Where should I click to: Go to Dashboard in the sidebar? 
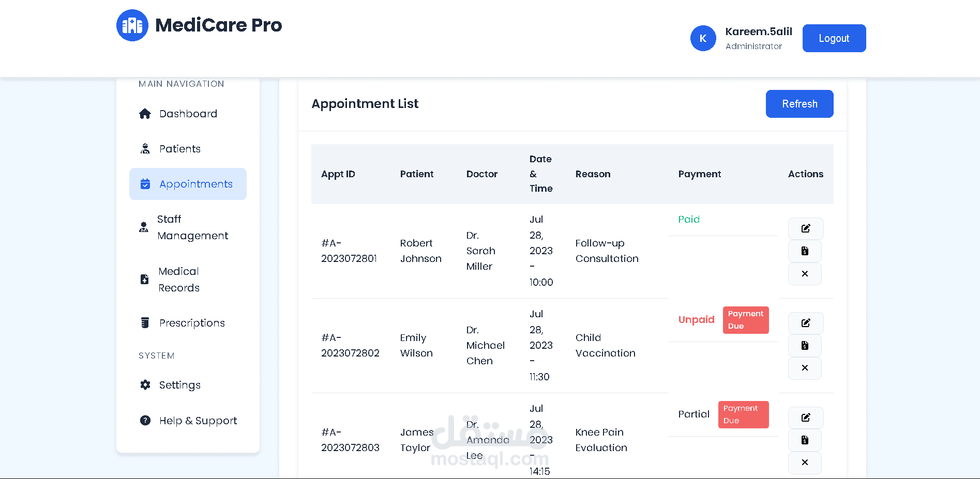(x=188, y=114)
